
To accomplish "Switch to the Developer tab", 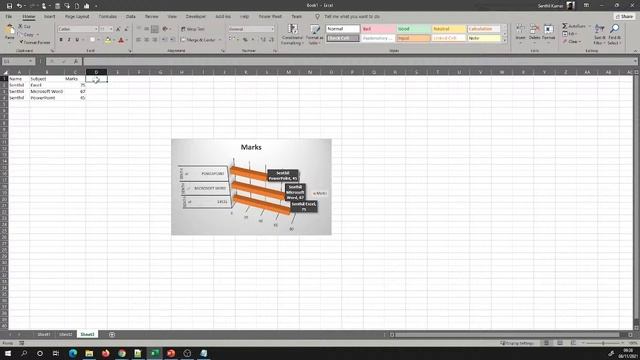I will [x=196, y=17].
